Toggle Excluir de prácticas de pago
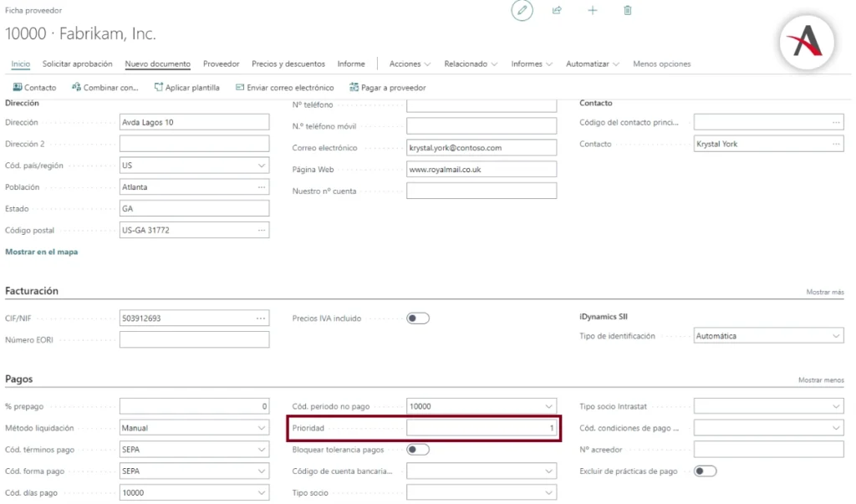Screen dimensions: 856x504 [x=705, y=471]
